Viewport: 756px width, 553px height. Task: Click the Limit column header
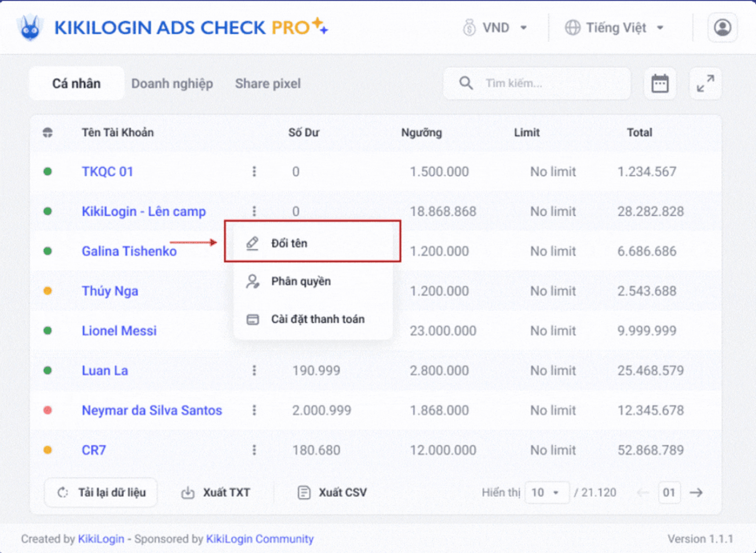[x=527, y=133]
